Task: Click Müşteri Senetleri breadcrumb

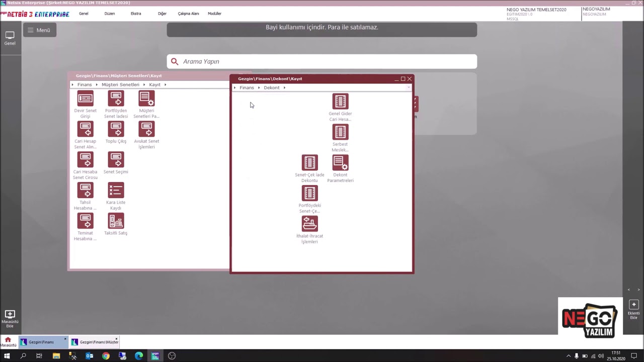Action: pyautogui.click(x=120, y=84)
